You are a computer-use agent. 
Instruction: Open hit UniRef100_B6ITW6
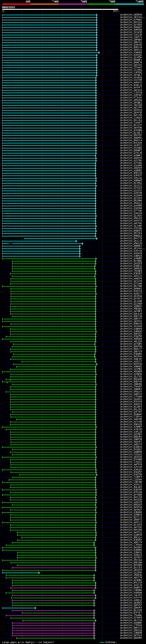[131, 286]
